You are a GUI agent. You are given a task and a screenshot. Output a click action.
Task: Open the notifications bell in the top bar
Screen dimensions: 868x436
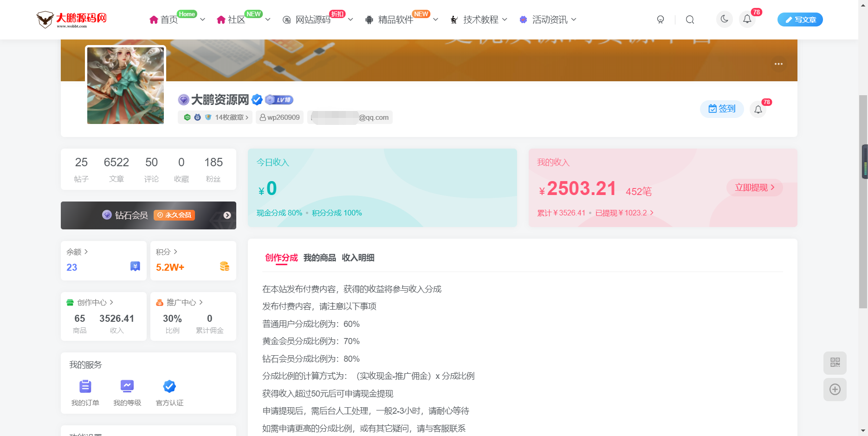tap(747, 20)
